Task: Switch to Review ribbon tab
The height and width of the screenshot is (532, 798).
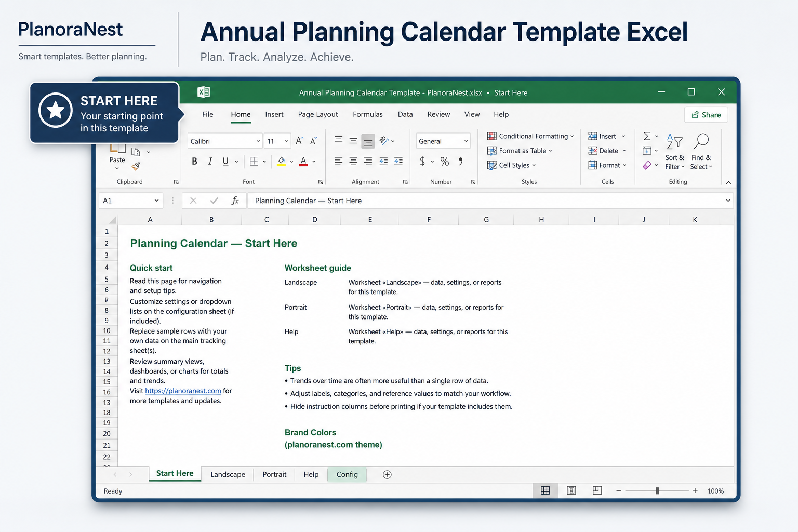Action: pos(439,114)
